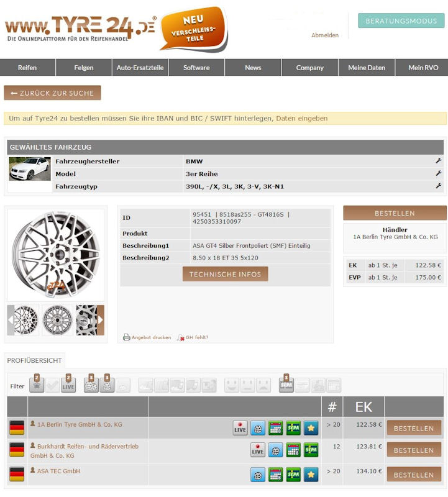Click the SEPA icon in Burkhardt Reifen row
Viewport: 448px width, 497px height.
(x=311, y=450)
